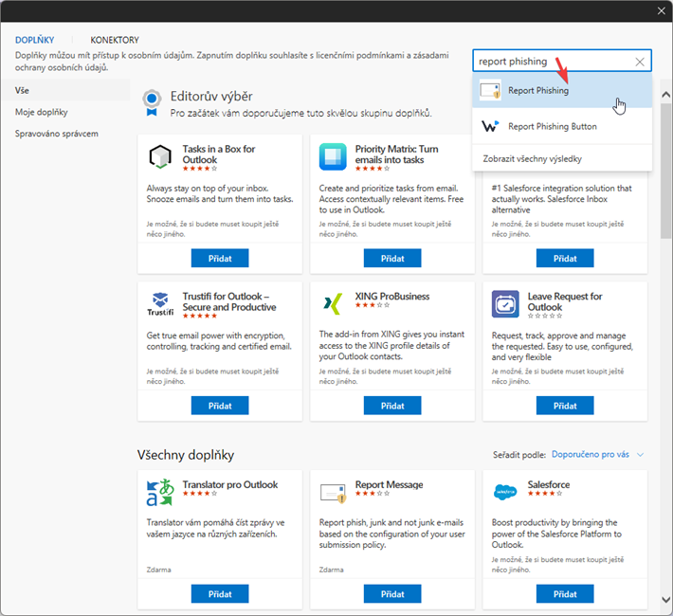Click 'Zobrazit všechny výsledky' link
Viewport: 673px width, 616px height.
tap(538, 158)
